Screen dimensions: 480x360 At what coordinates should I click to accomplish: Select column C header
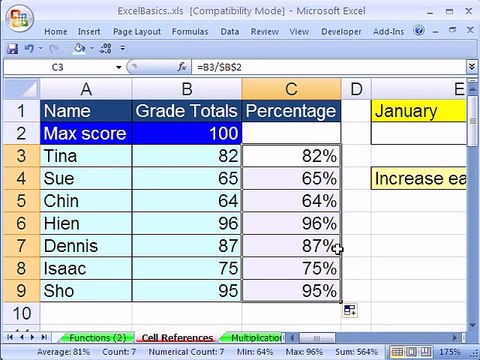[291, 89]
